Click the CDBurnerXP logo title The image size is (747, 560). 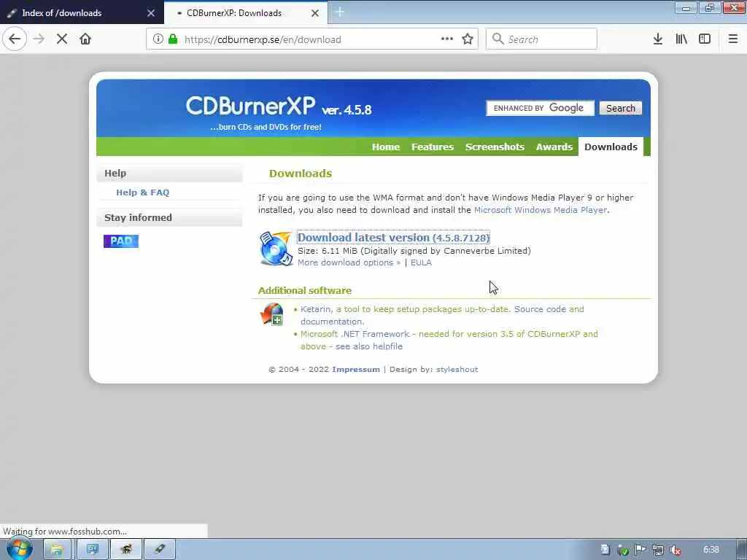[251, 105]
